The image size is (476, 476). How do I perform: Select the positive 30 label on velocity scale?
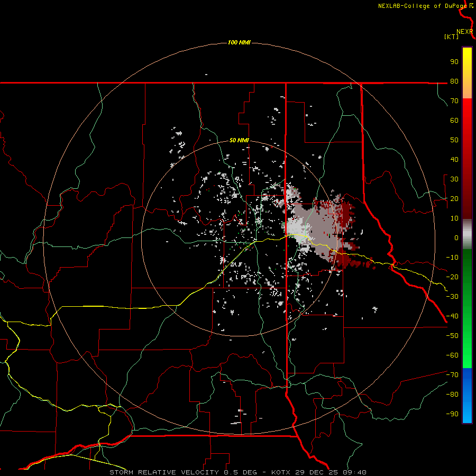454,179
